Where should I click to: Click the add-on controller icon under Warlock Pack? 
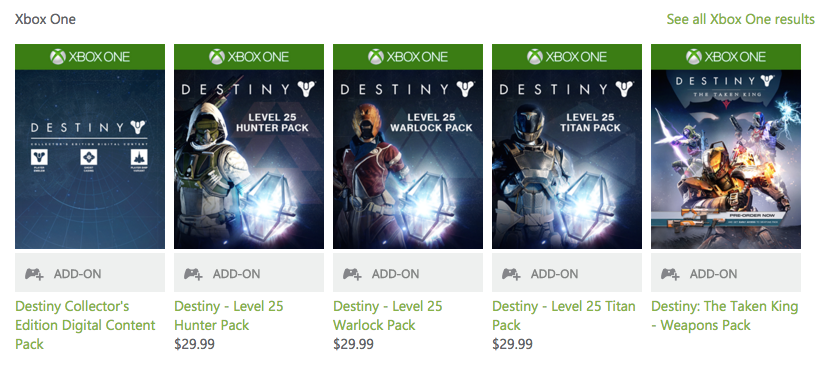[x=352, y=274]
